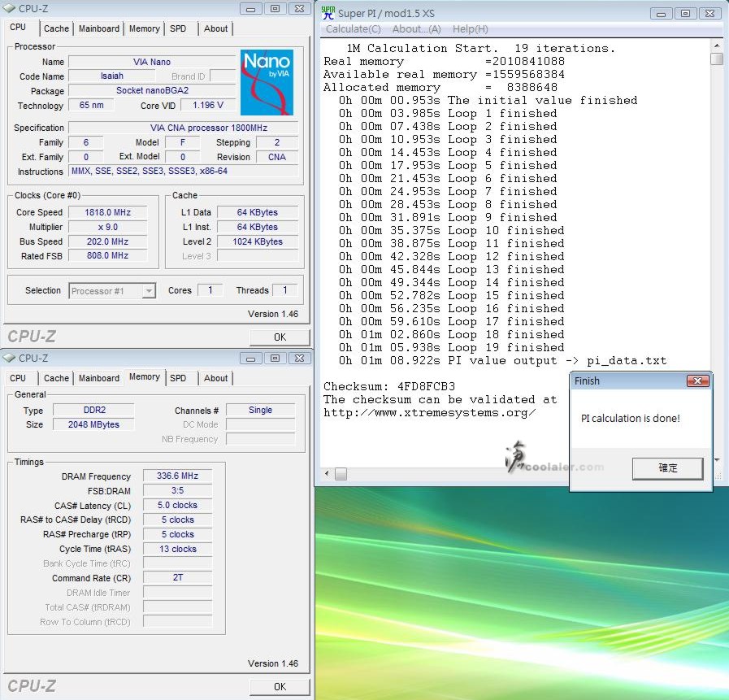
Task: Click the Core VID value '1.196 V'
Action: click(x=208, y=105)
